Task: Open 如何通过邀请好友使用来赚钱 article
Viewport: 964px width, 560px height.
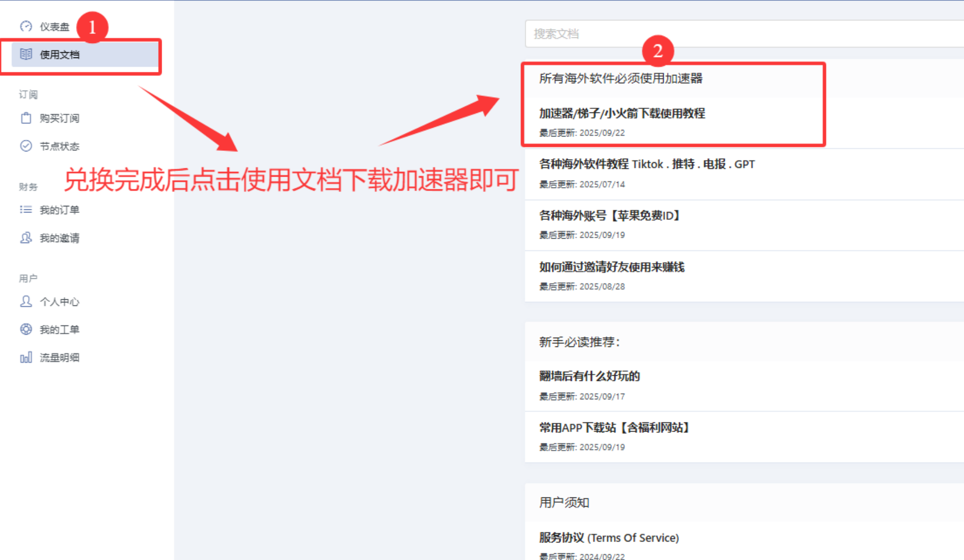Action: pos(611,267)
